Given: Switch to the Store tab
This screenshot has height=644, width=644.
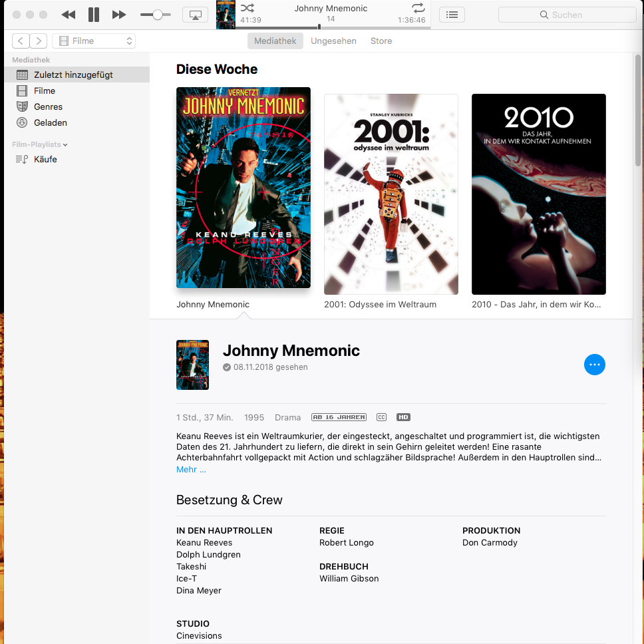Looking at the screenshot, I should tap(381, 41).
